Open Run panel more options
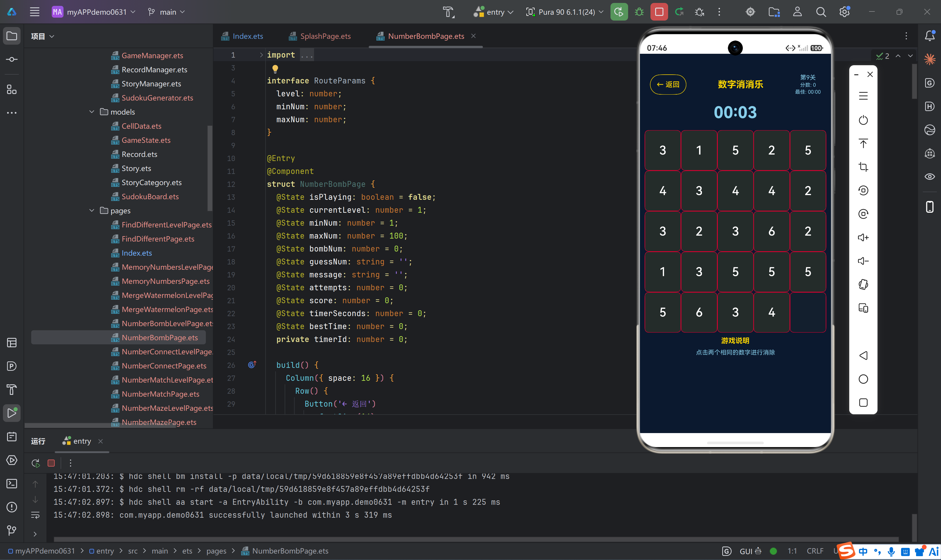The height and width of the screenshot is (560, 941). point(70,463)
